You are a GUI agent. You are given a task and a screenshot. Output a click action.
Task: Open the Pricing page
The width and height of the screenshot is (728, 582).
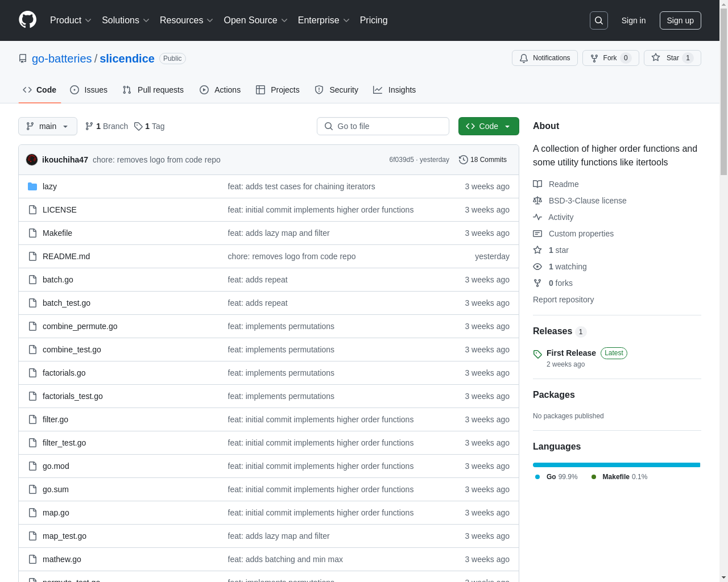374,20
